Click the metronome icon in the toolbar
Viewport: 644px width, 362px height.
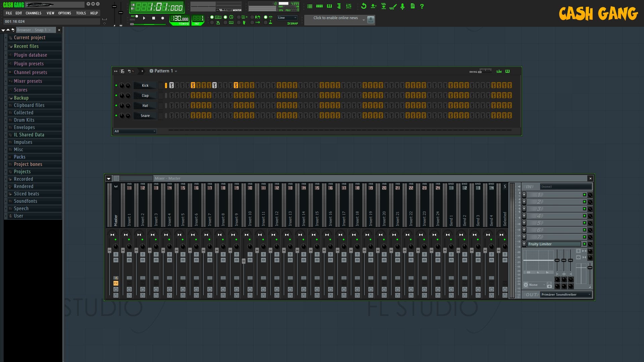[218, 23]
